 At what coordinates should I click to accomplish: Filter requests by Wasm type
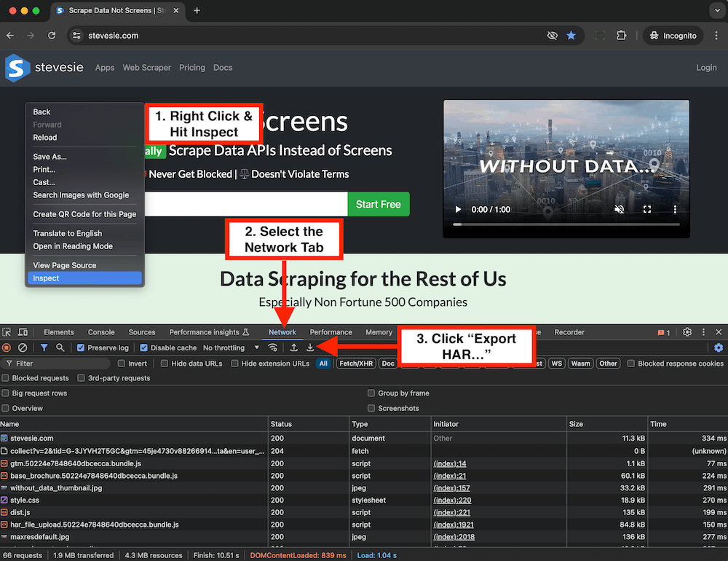(580, 364)
